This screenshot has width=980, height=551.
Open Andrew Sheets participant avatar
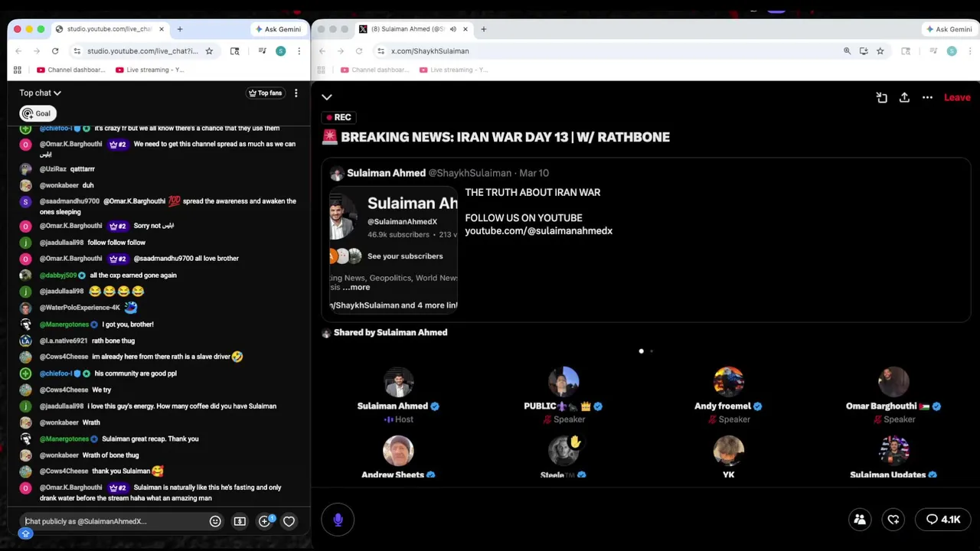(398, 450)
